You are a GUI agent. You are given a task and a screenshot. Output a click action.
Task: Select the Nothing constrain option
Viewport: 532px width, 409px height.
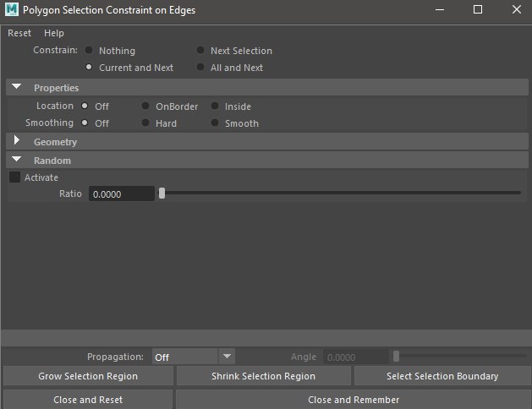click(89, 50)
